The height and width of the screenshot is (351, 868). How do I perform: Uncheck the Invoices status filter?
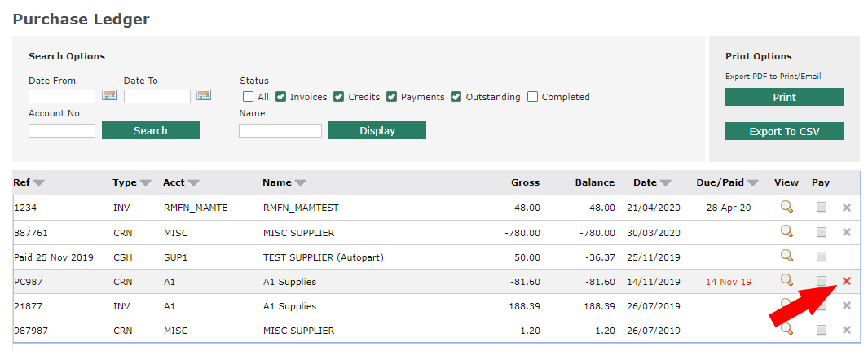281,97
